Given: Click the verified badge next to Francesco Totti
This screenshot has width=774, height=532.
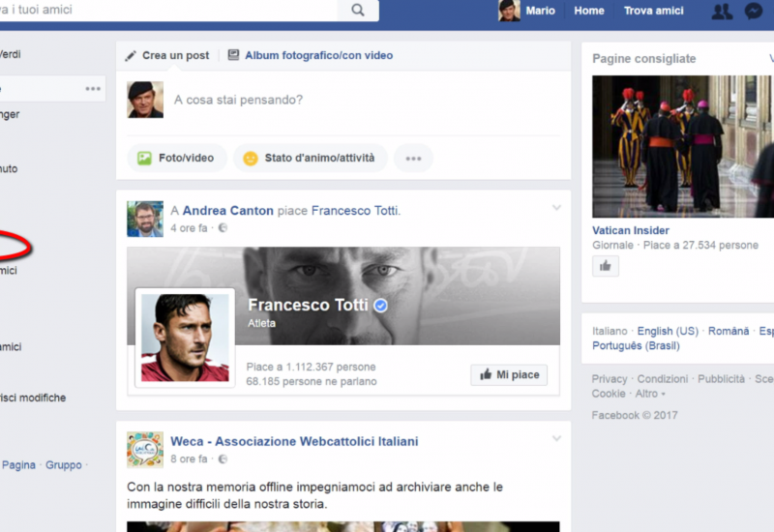Looking at the screenshot, I should click(x=380, y=306).
